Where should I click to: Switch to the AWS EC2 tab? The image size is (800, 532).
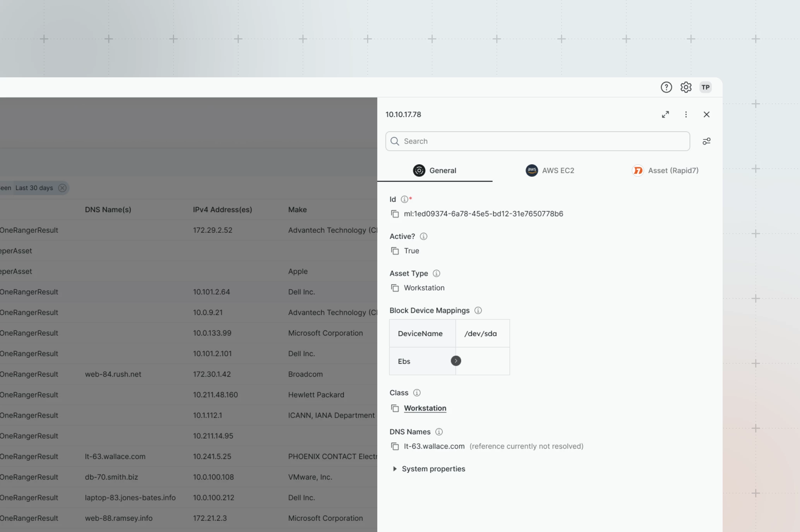[x=550, y=171]
